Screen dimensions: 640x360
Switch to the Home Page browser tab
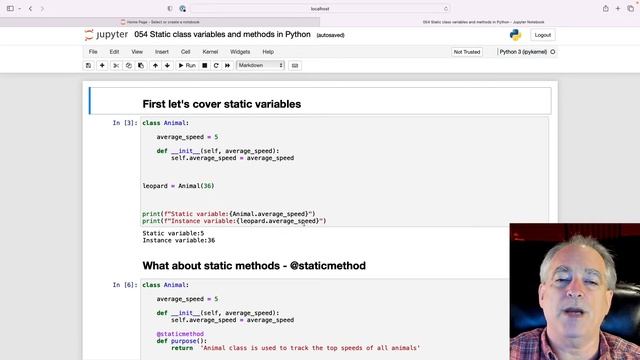point(160,22)
